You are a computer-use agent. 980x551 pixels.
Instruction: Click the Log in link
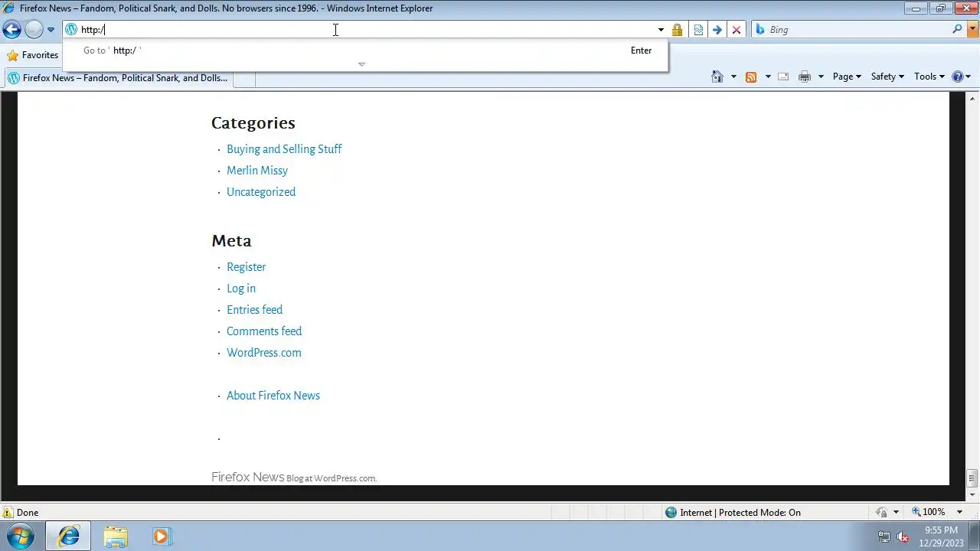tap(241, 289)
